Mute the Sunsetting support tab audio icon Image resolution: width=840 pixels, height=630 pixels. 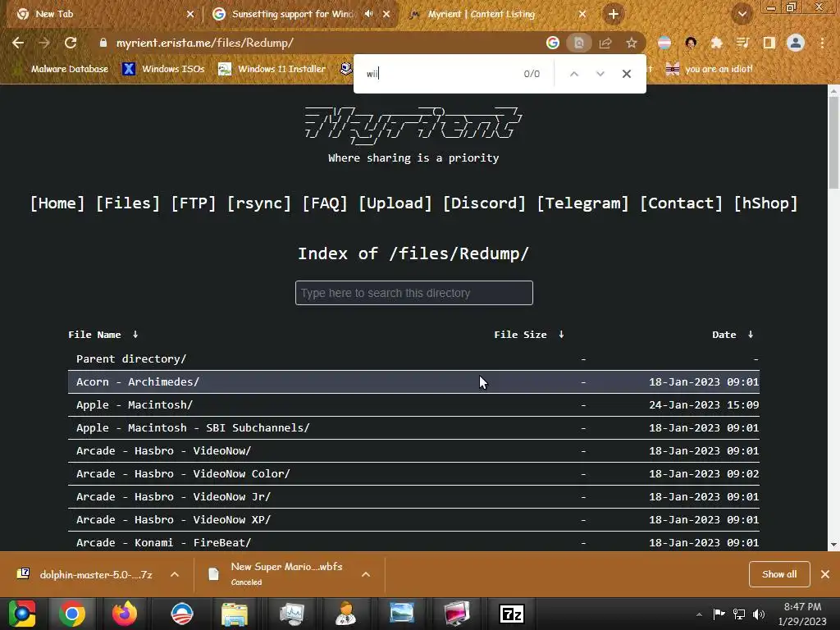[x=368, y=14]
